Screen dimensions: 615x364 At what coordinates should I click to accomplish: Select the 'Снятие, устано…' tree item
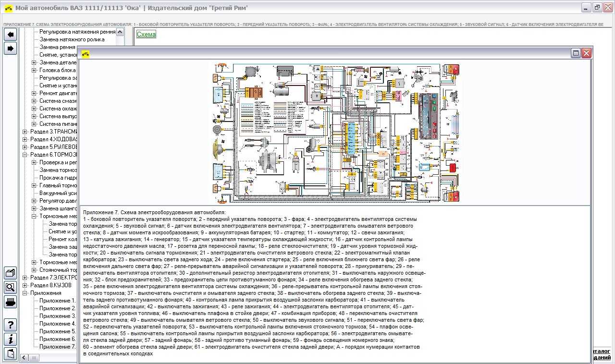pyautogui.click(x=58, y=55)
